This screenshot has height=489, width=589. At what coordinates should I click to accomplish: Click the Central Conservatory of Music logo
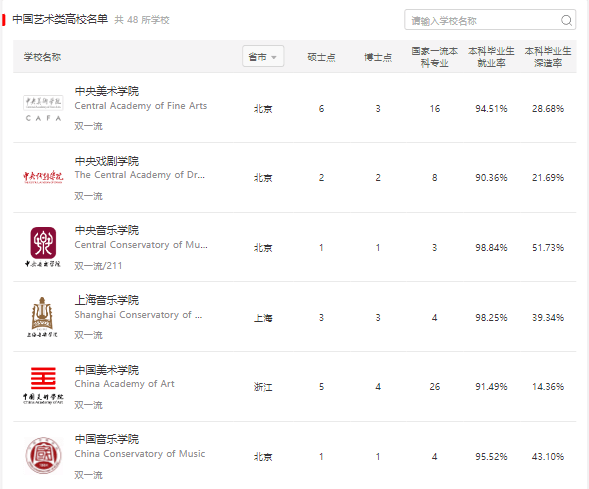[43, 247]
